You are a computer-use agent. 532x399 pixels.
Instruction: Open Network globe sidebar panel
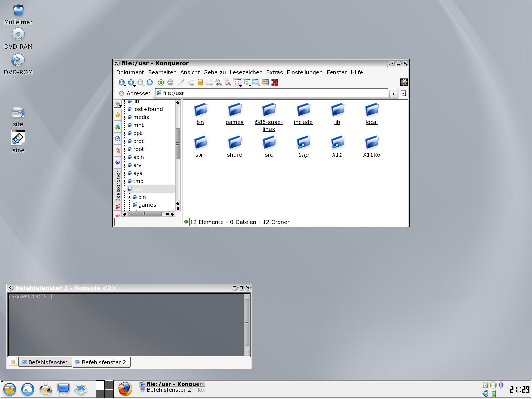(x=118, y=163)
